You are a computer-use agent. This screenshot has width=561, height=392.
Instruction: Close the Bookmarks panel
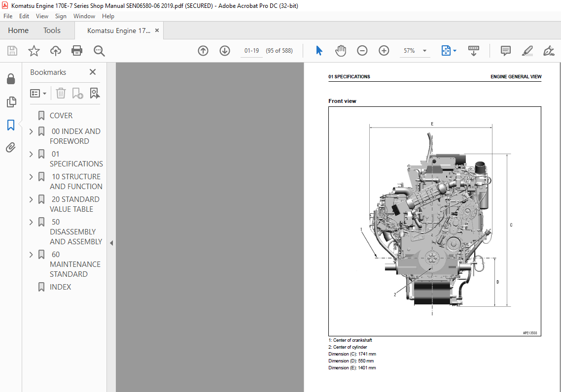[93, 72]
